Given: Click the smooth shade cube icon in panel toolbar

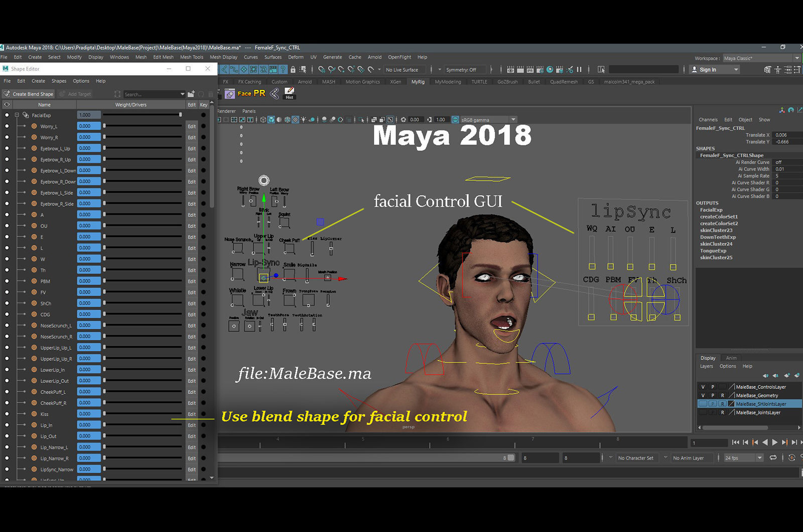Looking at the screenshot, I should pos(271,119).
